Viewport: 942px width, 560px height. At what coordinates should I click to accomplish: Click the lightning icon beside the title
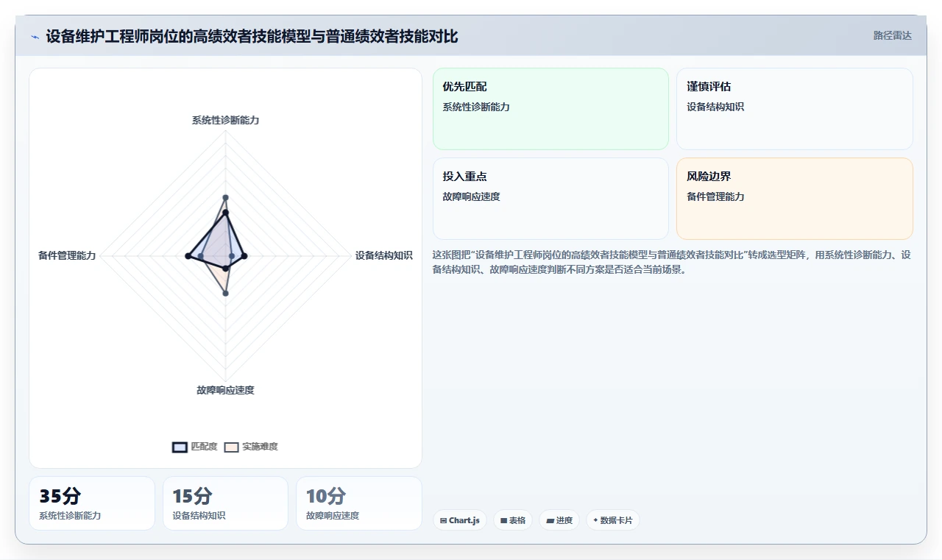35,37
